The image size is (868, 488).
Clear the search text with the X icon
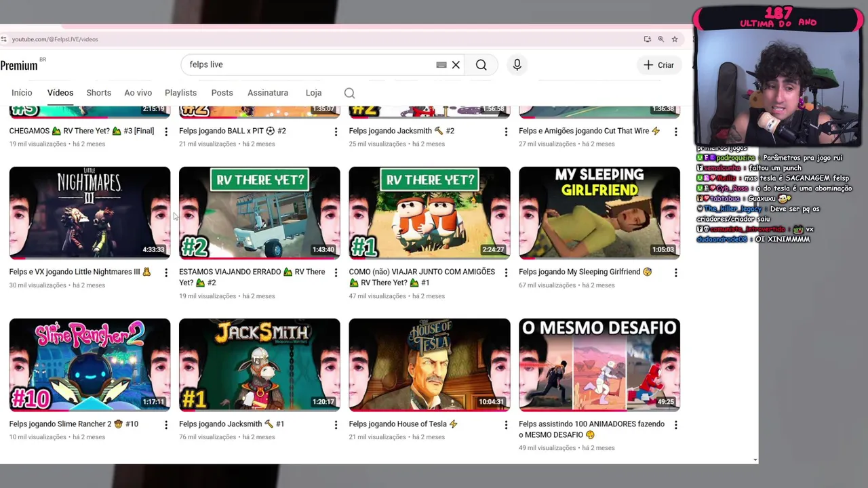(456, 65)
